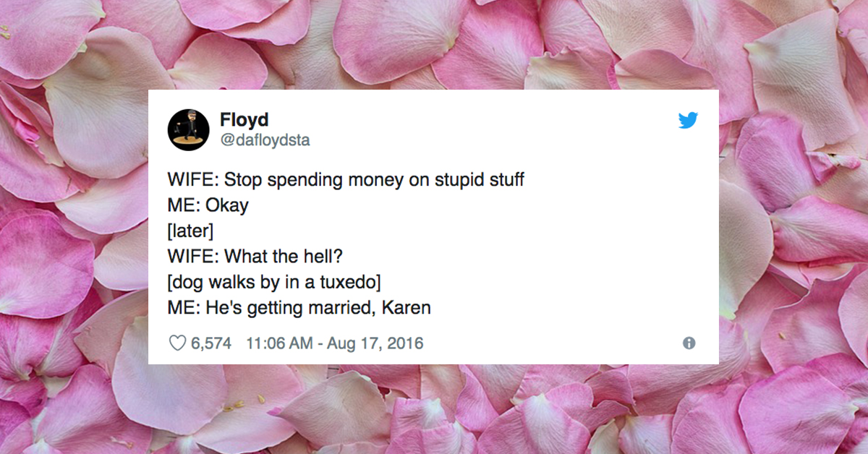Click the Aug 17, 2016 date
This screenshot has width=868, height=454.
pos(375,343)
